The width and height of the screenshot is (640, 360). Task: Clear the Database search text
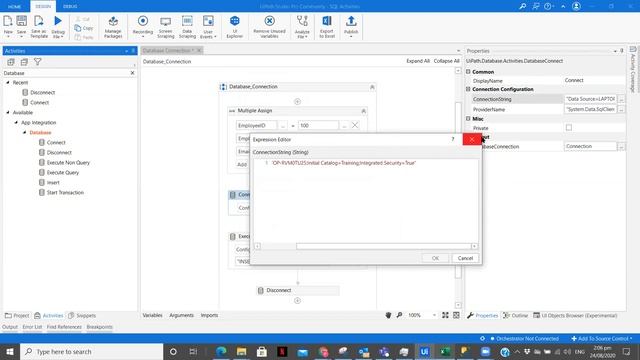132,73
